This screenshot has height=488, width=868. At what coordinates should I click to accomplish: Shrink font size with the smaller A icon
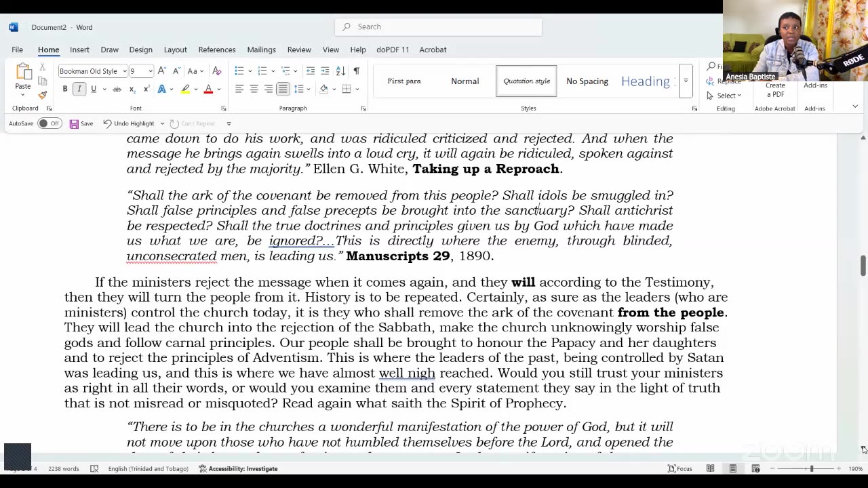176,71
